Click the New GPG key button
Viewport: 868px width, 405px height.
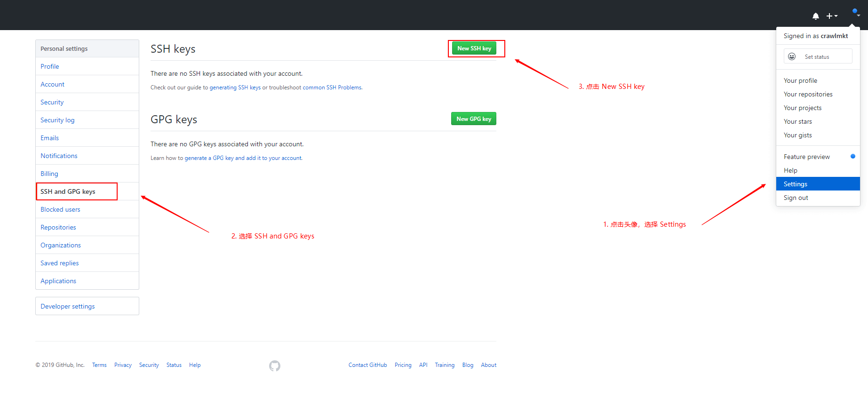[x=474, y=119]
